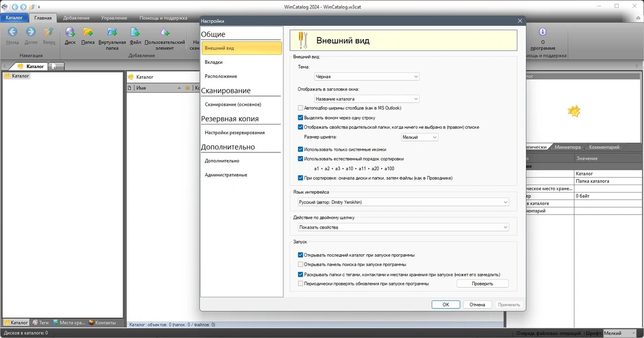
Task: Select Дополнительно item in settings sidebar
Action: tap(241, 161)
